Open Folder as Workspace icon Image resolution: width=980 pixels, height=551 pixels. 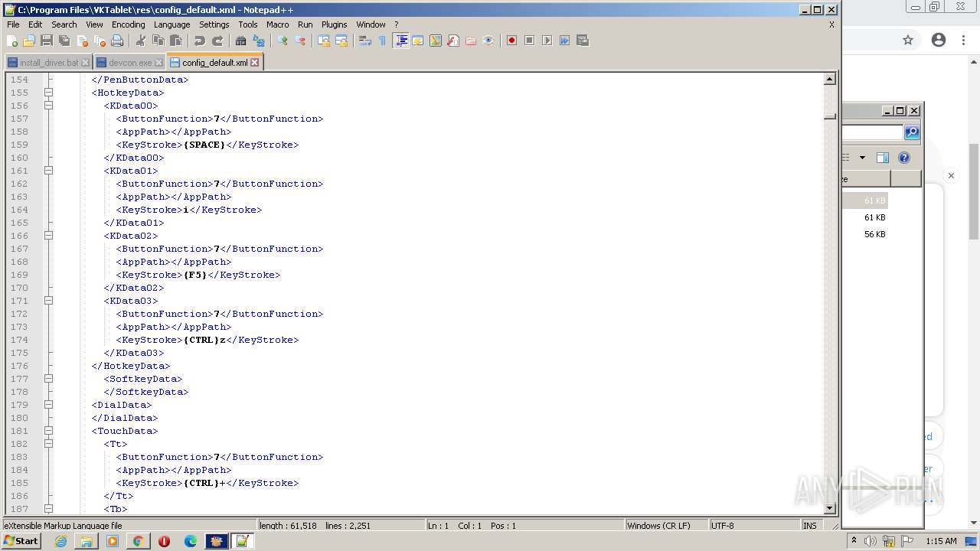coord(471,41)
